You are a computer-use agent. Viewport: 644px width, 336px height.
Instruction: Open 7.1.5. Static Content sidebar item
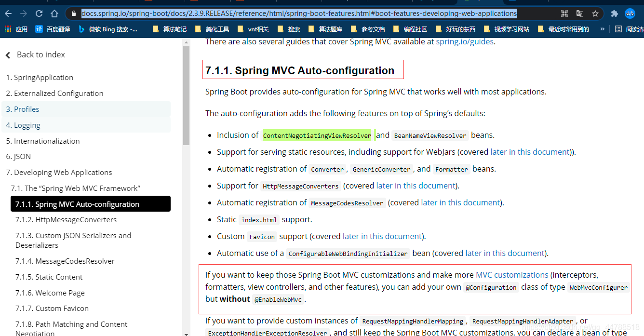(x=49, y=277)
